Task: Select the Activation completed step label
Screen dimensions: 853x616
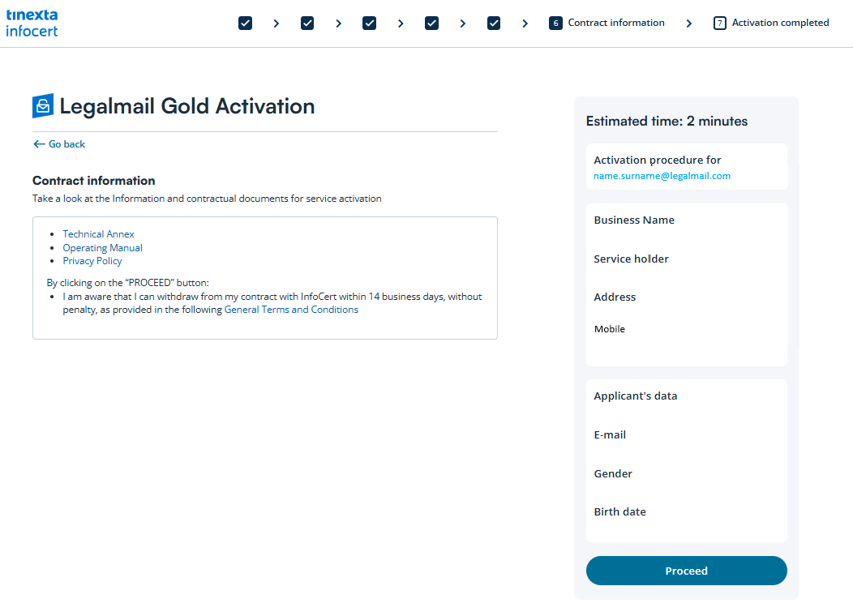Action: click(780, 23)
